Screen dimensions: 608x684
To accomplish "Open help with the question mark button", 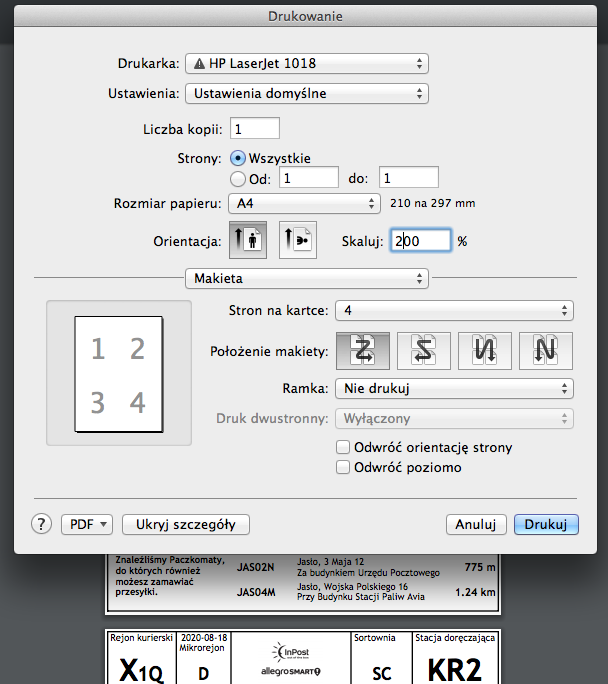I will pyautogui.click(x=42, y=524).
